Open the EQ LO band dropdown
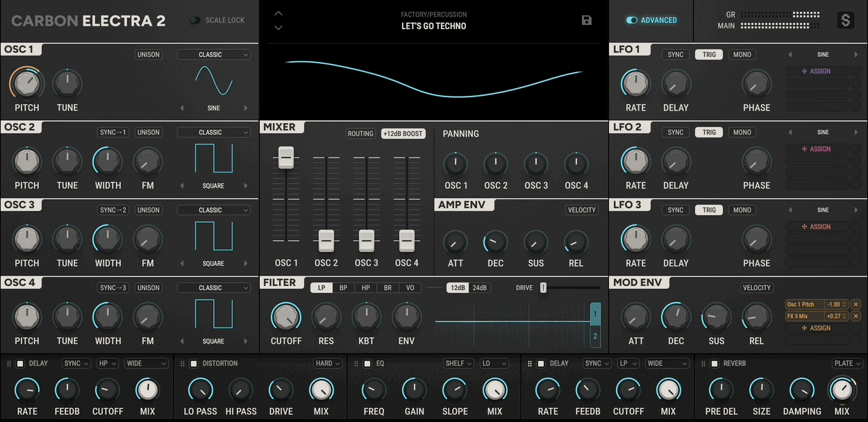The height and width of the screenshot is (422, 868). [x=496, y=364]
